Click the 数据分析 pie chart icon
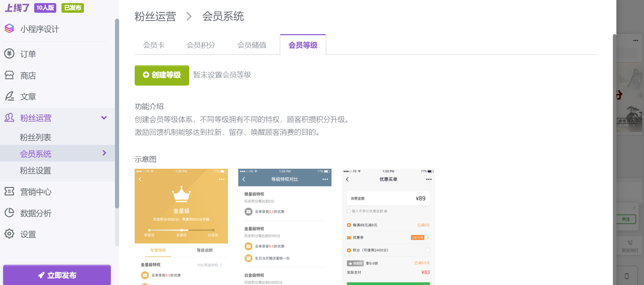 click(9, 213)
